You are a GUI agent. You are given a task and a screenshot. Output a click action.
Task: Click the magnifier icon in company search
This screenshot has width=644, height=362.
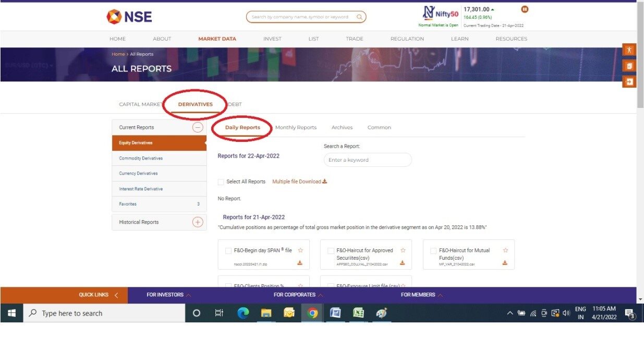click(359, 17)
